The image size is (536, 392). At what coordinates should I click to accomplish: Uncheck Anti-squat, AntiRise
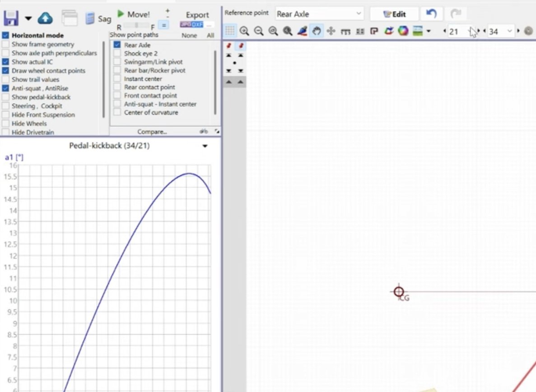point(5,88)
